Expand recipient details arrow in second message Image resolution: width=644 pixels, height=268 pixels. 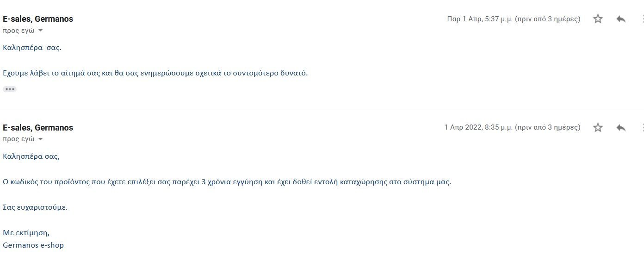[x=40, y=139]
